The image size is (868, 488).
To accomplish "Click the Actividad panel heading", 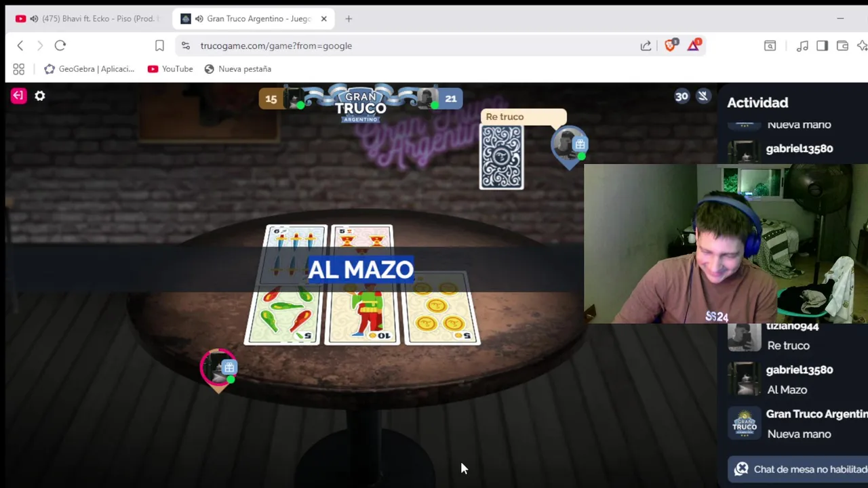I will (757, 102).
